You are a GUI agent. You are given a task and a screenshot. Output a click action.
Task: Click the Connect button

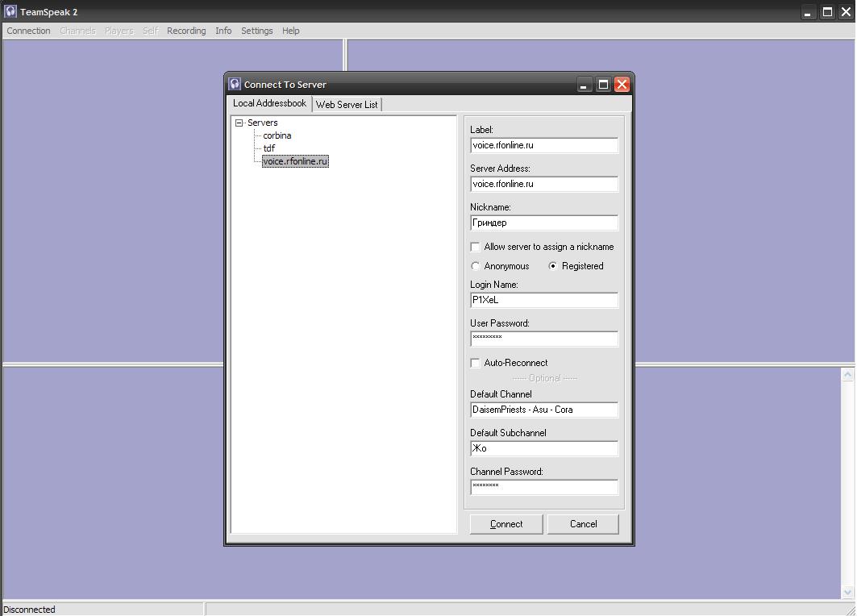pyautogui.click(x=506, y=524)
